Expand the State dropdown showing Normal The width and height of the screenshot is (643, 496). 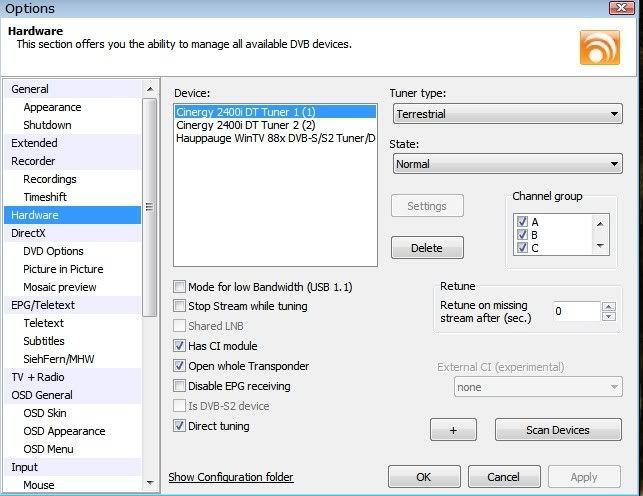click(x=508, y=164)
